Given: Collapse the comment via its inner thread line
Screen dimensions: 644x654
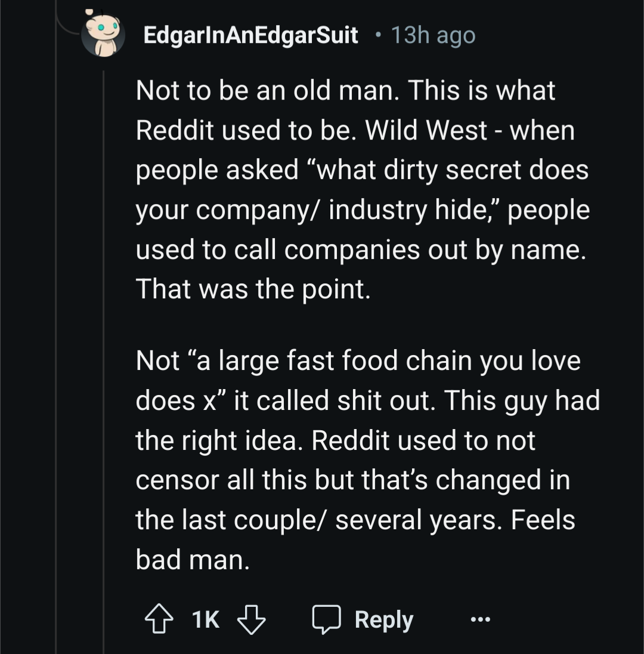Looking at the screenshot, I should [x=103, y=358].
